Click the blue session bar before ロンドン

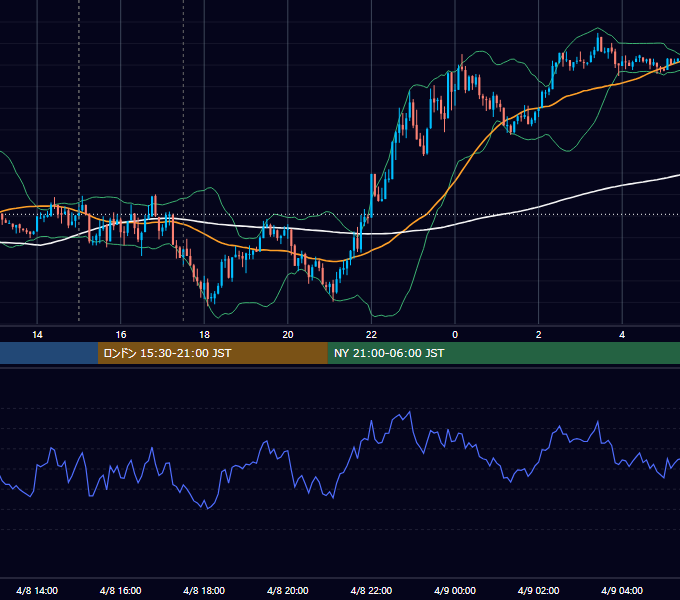tap(49, 353)
